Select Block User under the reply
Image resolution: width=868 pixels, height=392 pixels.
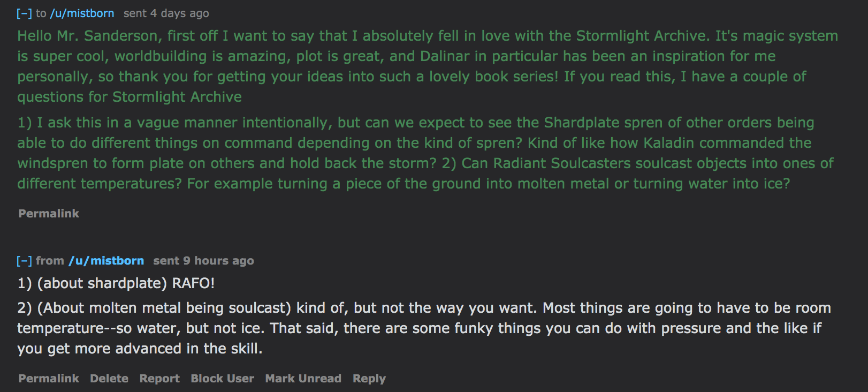click(x=223, y=379)
